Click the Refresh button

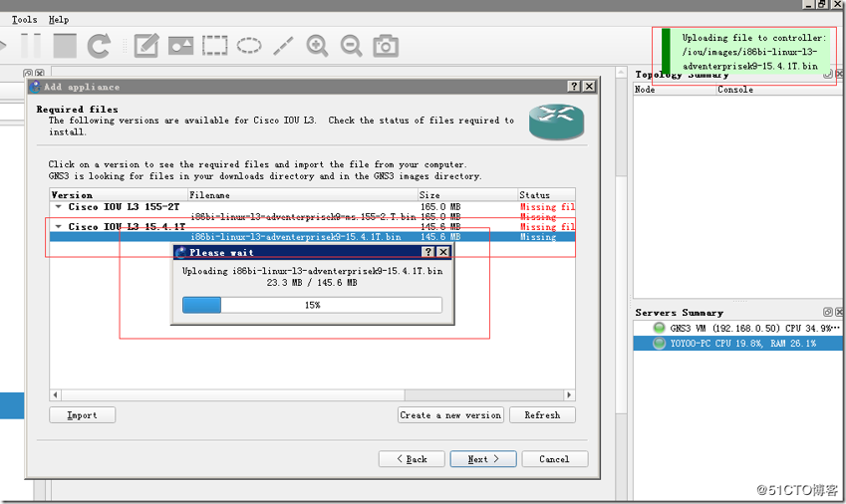click(541, 415)
